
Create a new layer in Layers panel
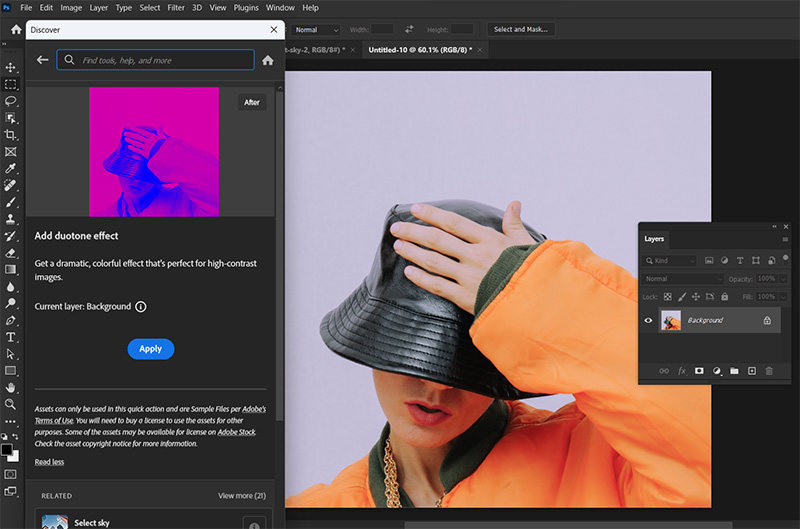click(x=752, y=371)
